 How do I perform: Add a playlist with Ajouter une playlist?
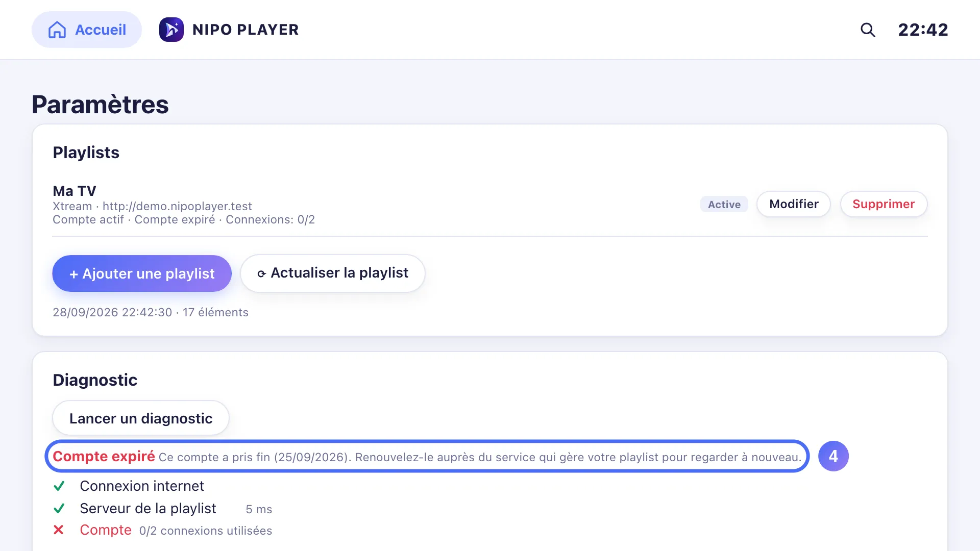tap(142, 273)
